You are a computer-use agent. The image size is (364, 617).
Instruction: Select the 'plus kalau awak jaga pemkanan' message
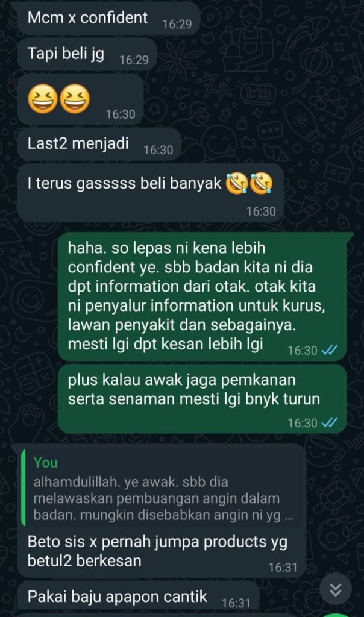pos(202,399)
